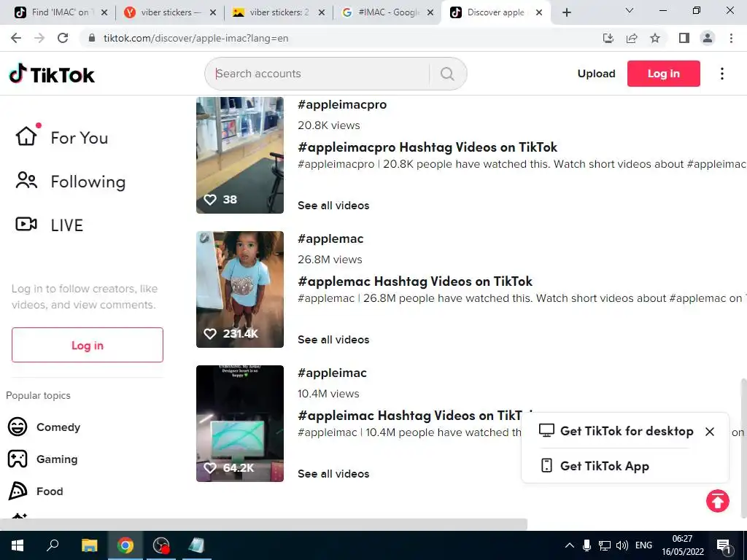Open the Following feed
Image resolution: width=747 pixels, height=560 pixels.
click(71, 182)
